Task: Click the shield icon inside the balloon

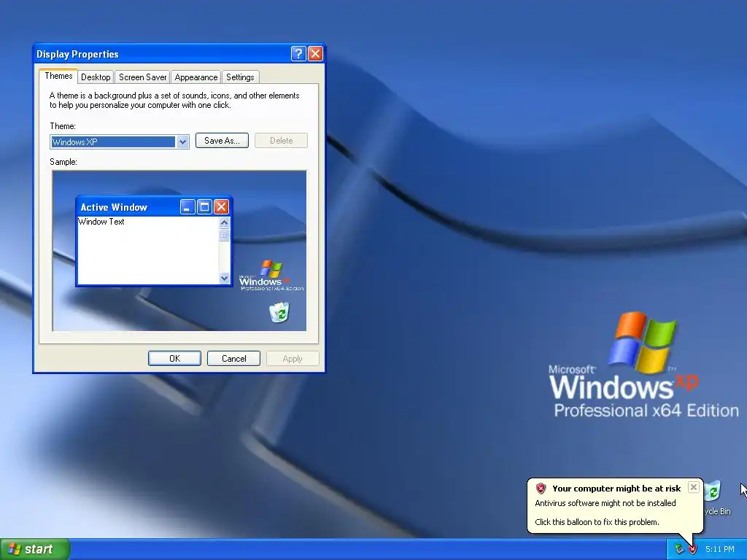Action: [x=541, y=488]
